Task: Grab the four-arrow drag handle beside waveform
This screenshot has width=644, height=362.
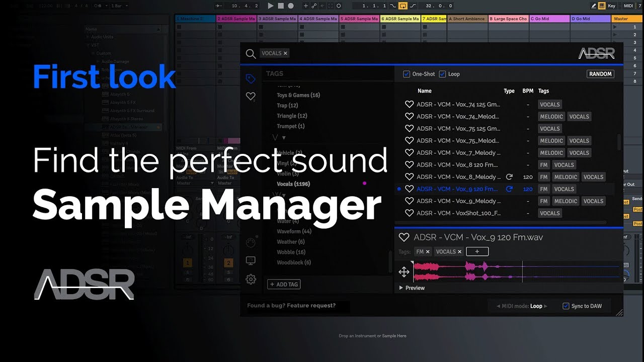Action: (404, 272)
